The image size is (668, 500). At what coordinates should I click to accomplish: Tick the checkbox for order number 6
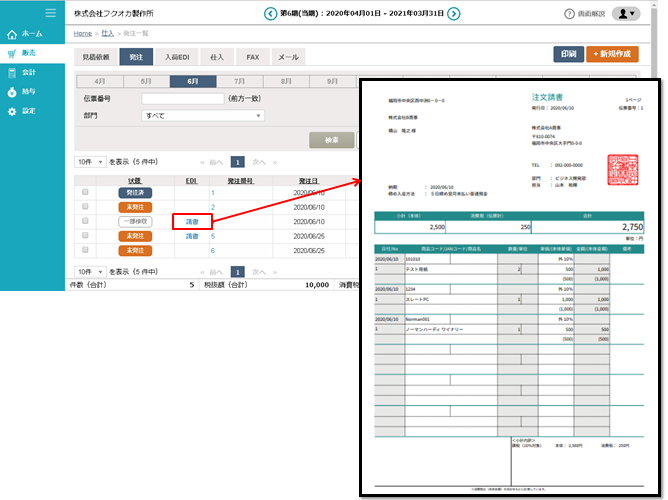pyautogui.click(x=85, y=250)
